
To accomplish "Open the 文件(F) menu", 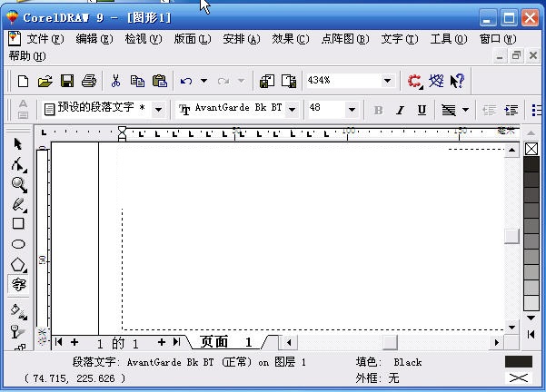I will coord(45,39).
